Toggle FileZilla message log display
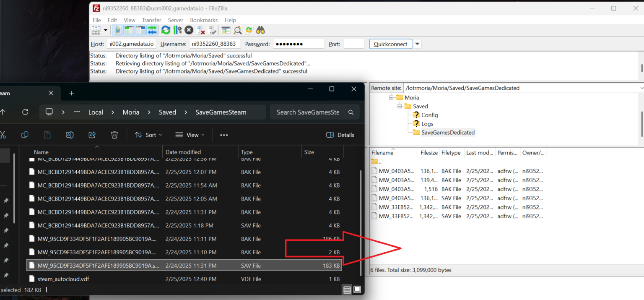644x300 pixels. 118,30
